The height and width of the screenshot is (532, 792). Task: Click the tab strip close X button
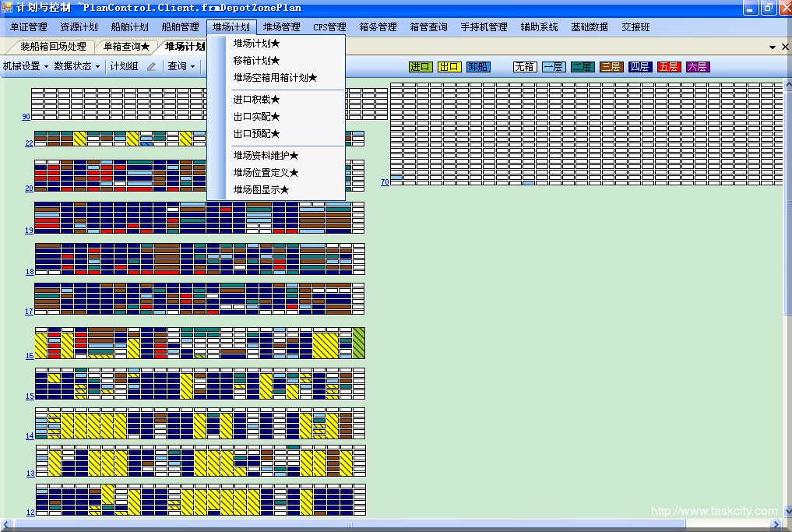coord(785,47)
